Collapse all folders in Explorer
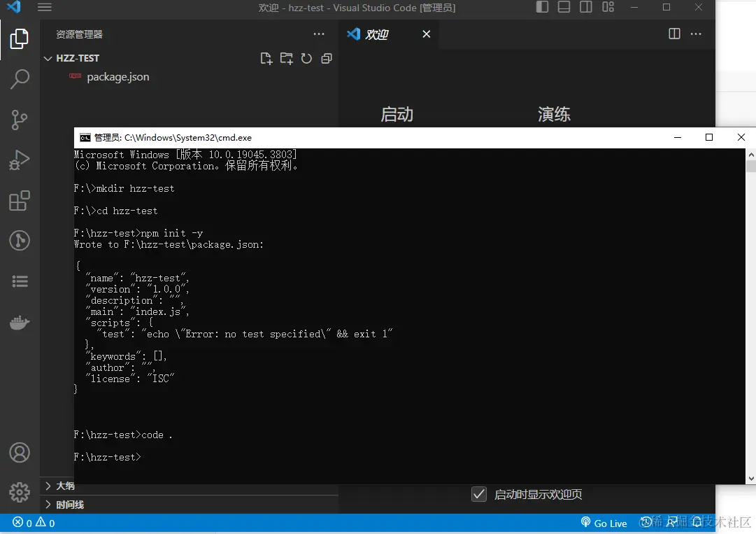The width and height of the screenshot is (756, 534). click(x=327, y=58)
